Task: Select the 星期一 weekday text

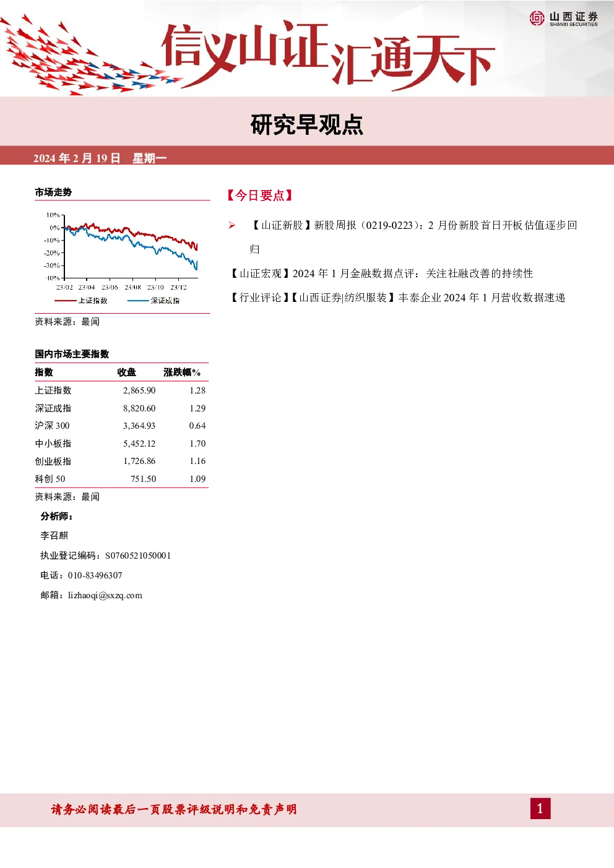Action: (x=150, y=158)
